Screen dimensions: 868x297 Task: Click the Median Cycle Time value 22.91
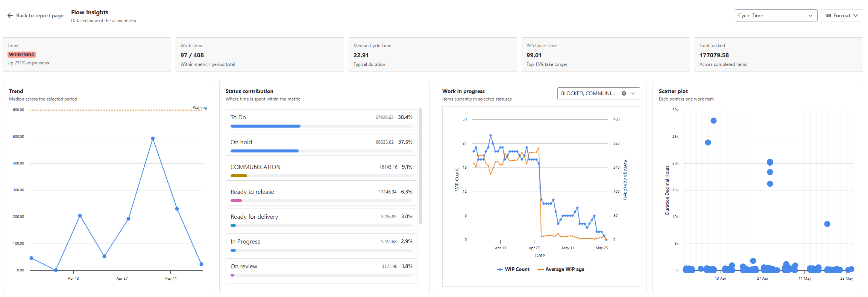pyautogui.click(x=361, y=55)
